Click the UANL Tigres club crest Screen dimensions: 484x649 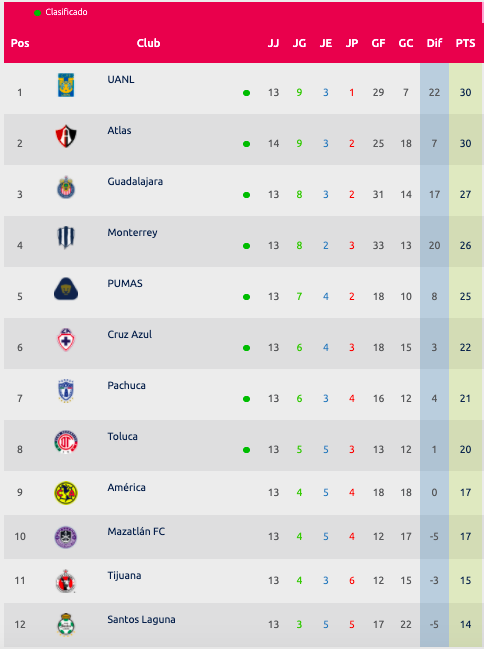(66, 85)
